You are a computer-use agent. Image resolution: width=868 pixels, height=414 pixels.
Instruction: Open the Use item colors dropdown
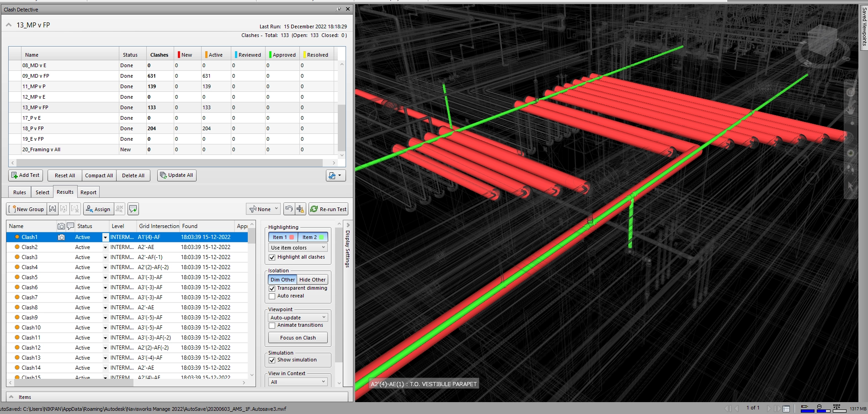tap(298, 248)
